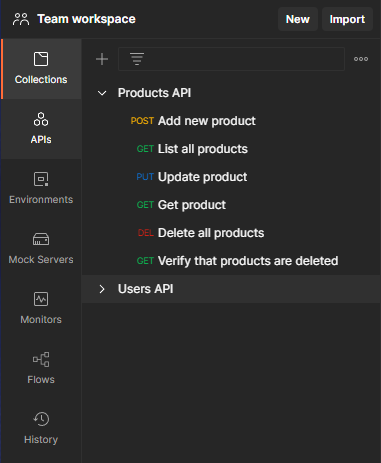
Task: Open the Flows sidebar section
Action: 41,369
